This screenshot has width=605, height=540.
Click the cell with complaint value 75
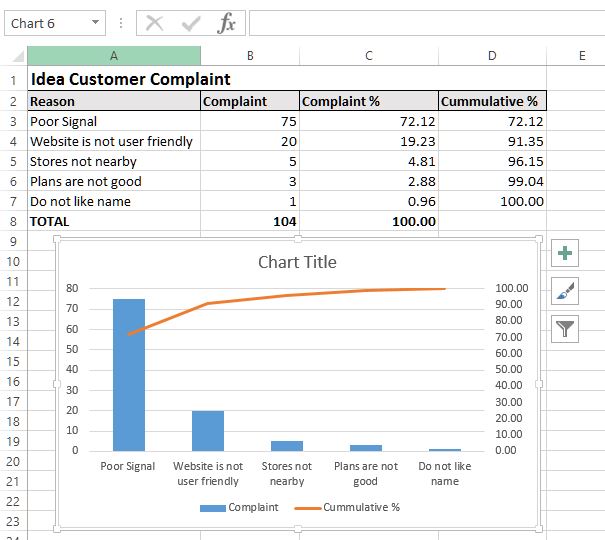(x=250, y=122)
